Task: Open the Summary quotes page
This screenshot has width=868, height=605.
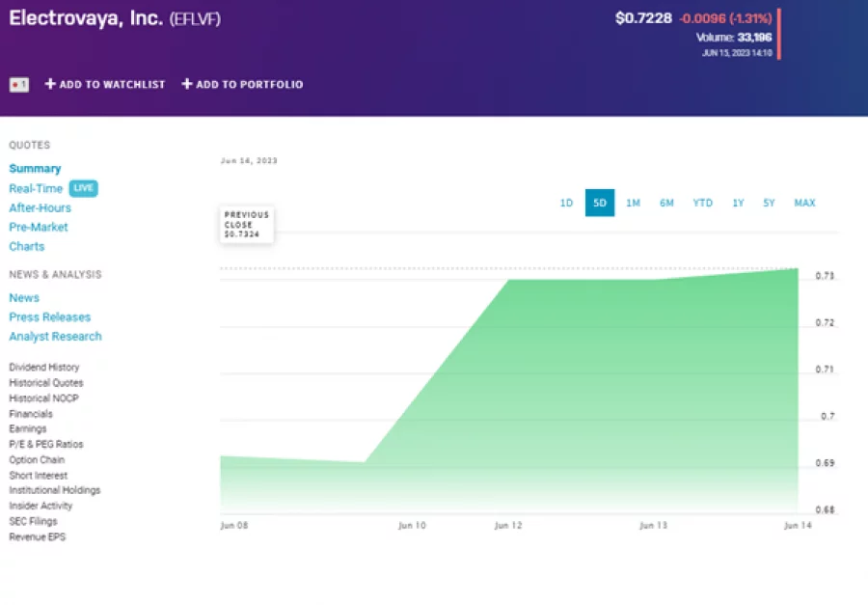Action: [35, 169]
